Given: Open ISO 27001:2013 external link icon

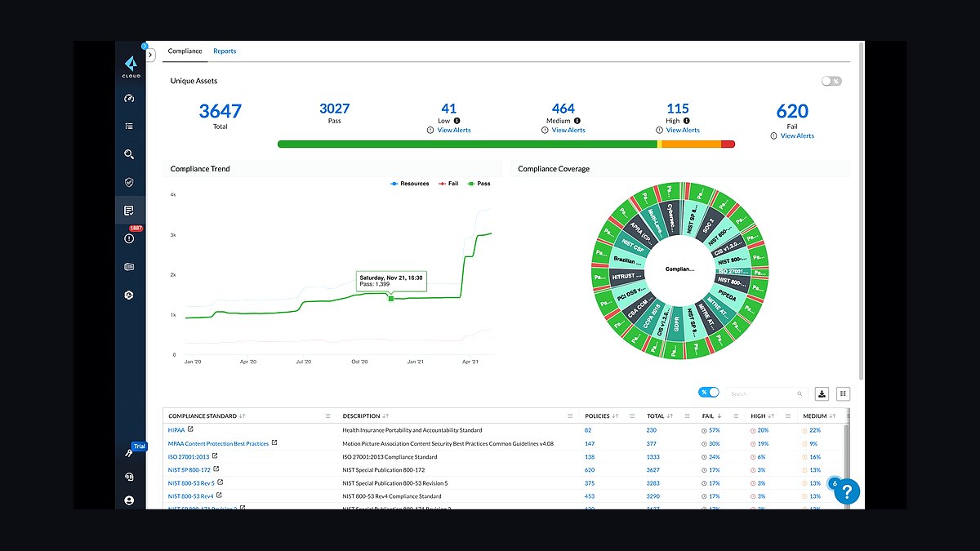Looking at the screenshot, I should point(216,455).
